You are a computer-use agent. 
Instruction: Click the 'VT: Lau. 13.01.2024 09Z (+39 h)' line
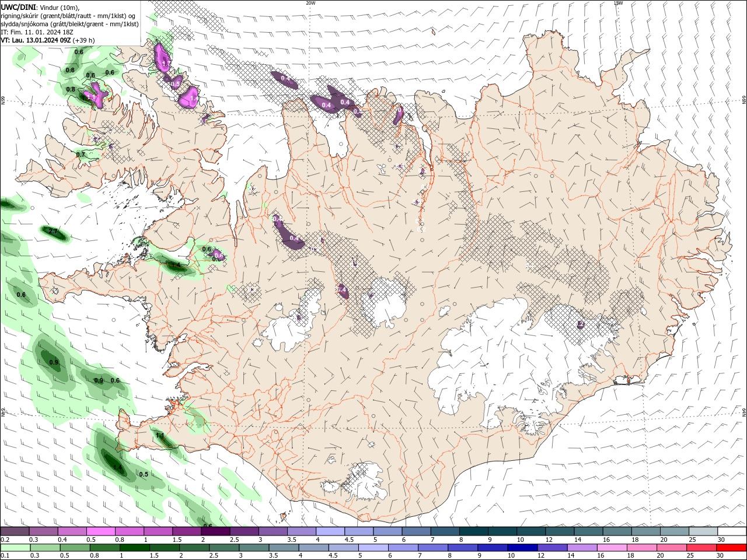[x=48, y=40]
